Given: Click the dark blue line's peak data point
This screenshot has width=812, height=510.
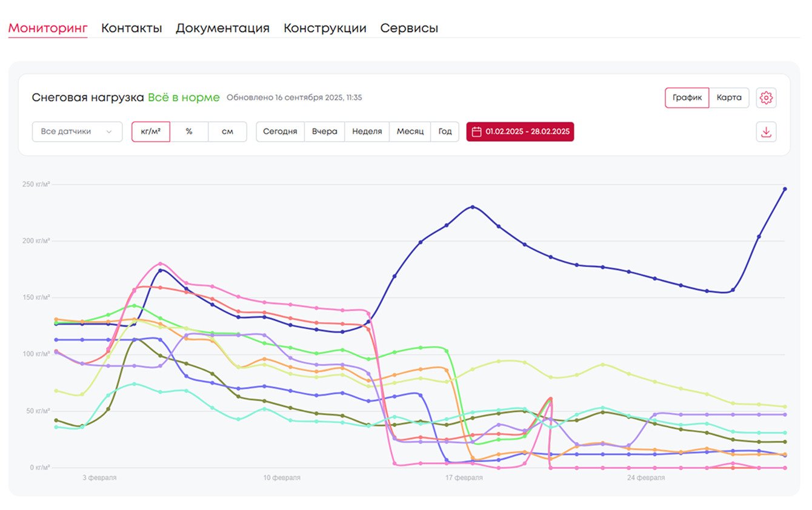Looking at the screenshot, I should 785,189.
